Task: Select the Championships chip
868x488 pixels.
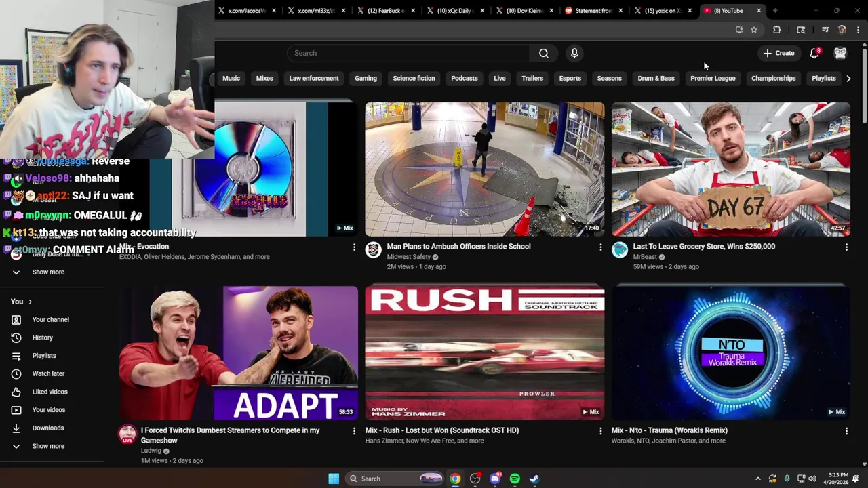Action: tap(774, 78)
